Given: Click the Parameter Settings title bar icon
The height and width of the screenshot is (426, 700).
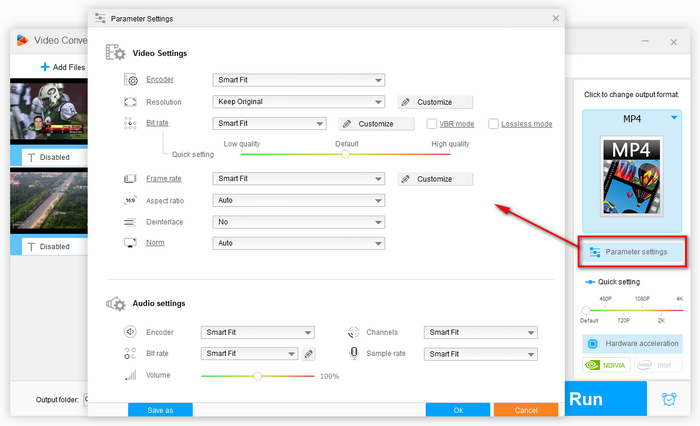Looking at the screenshot, I should click(100, 18).
